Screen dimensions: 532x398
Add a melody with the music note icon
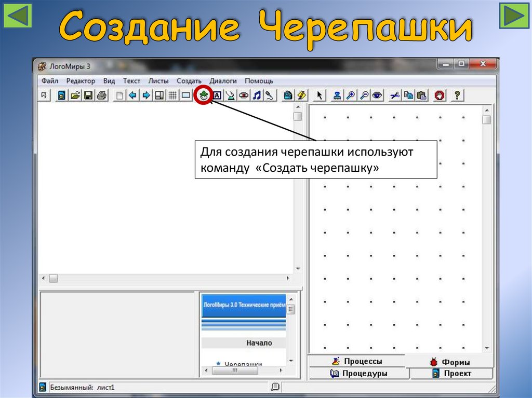click(257, 95)
